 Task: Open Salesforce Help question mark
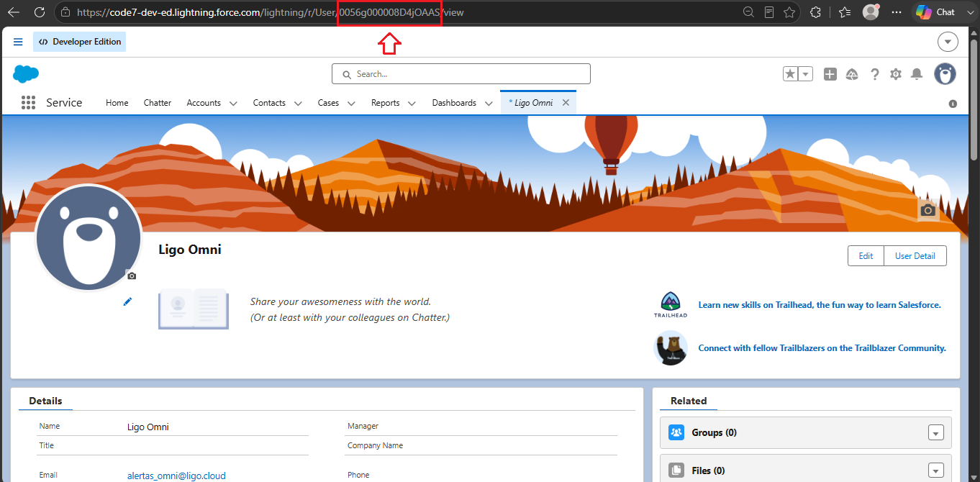coord(874,73)
